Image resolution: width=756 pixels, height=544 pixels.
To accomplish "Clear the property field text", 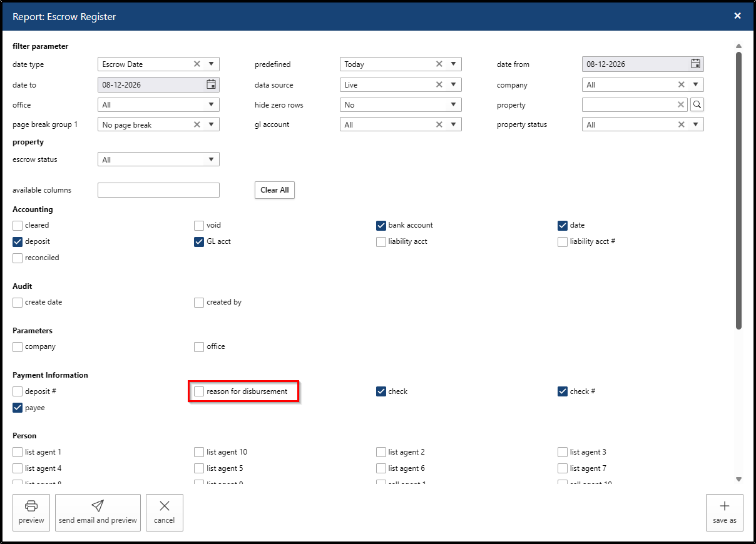I will pos(681,105).
